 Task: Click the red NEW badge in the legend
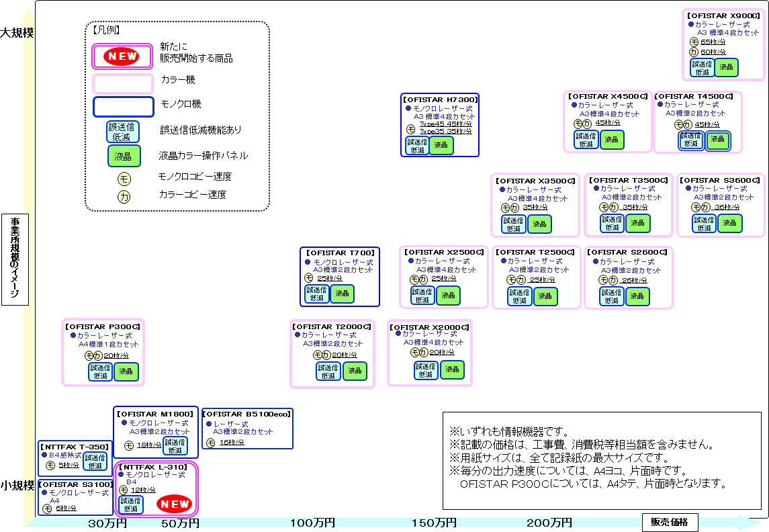point(121,56)
